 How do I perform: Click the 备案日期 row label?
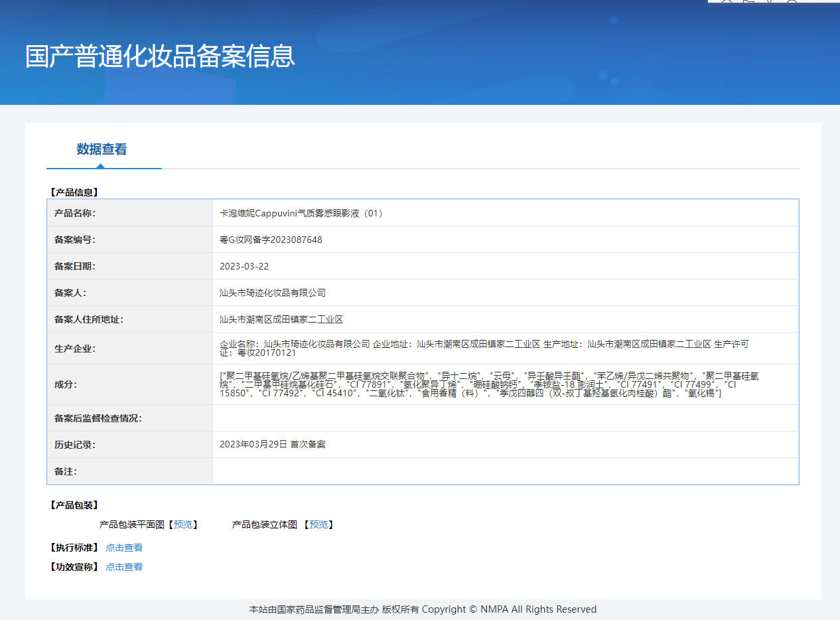75,266
